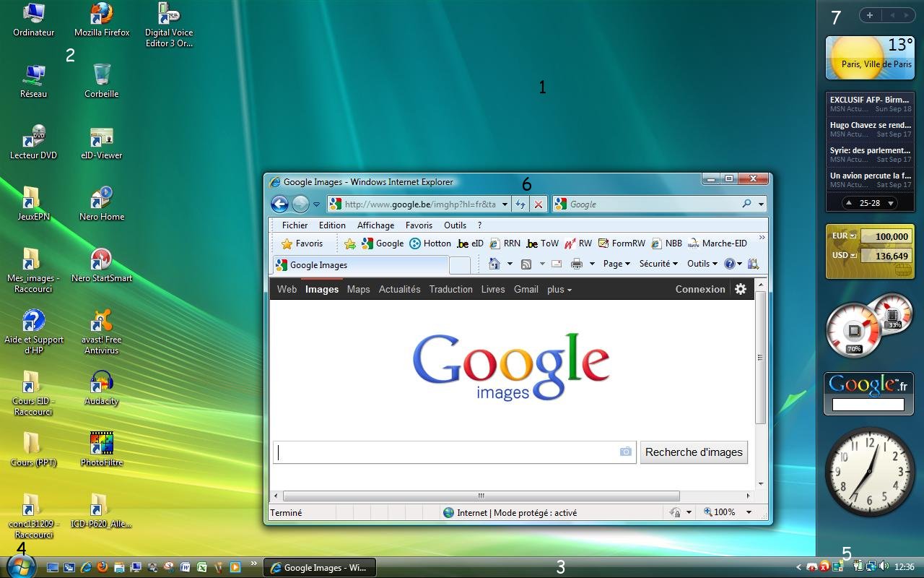Select the Google Images browser tab
The image size is (924, 578).
[x=360, y=265]
